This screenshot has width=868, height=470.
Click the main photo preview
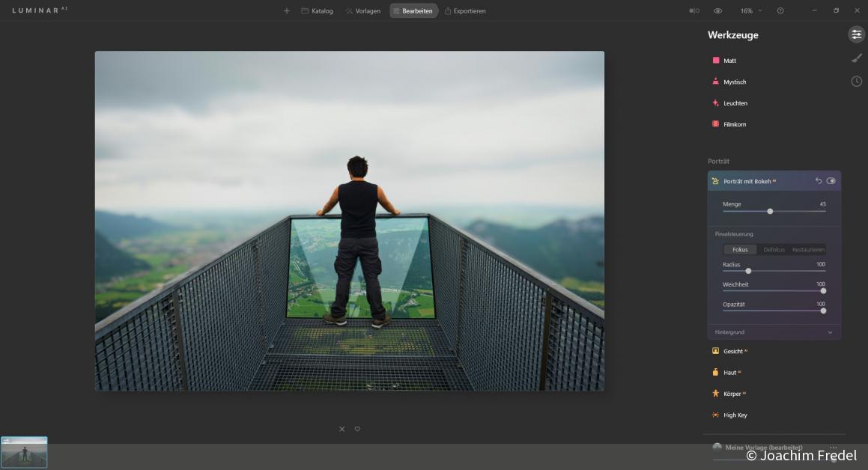349,222
